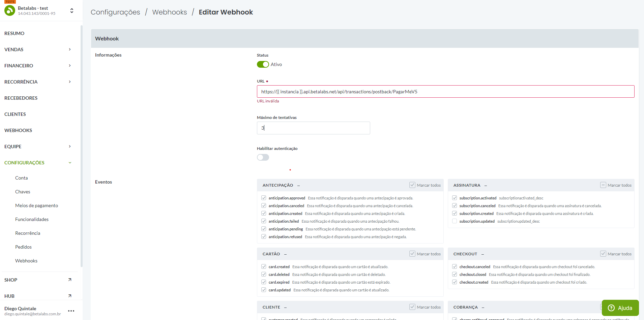
Task: Expand the FINANCEIRO menu chevron
Action: click(70, 66)
